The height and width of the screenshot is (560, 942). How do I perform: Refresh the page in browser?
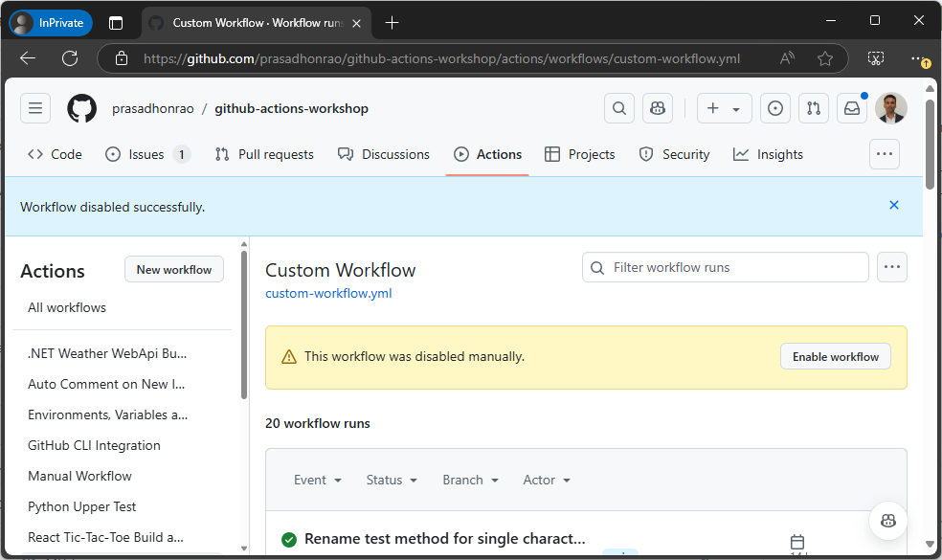click(x=70, y=58)
